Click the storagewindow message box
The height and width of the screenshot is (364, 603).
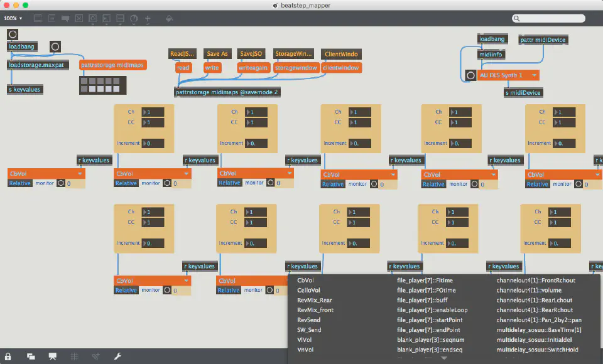[x=296, y=68]
